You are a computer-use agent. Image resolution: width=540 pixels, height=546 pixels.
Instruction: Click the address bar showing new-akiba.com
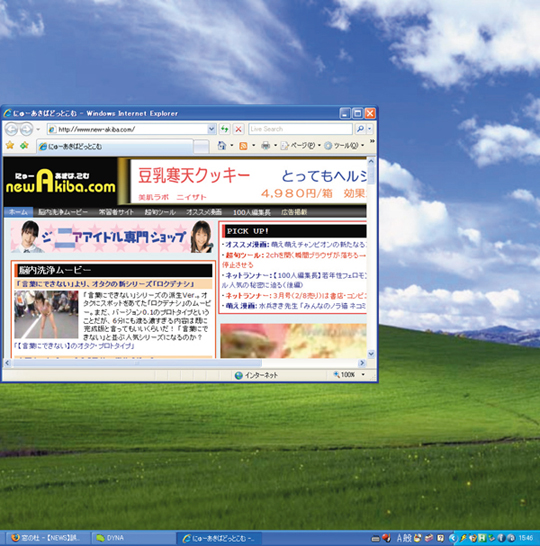[127, 130]
